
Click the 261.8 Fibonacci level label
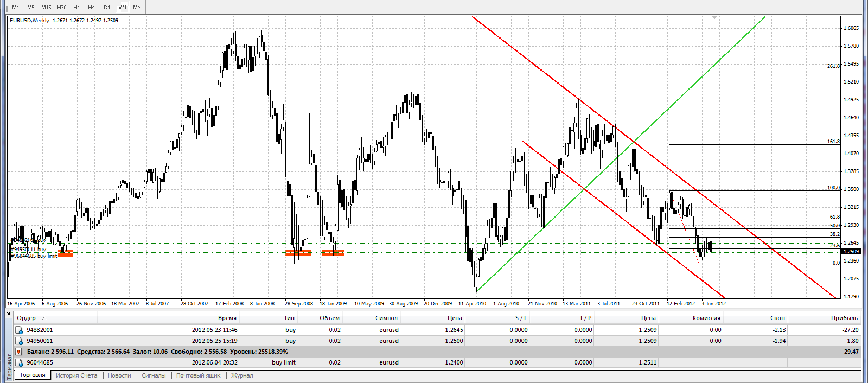coord(833,66)
